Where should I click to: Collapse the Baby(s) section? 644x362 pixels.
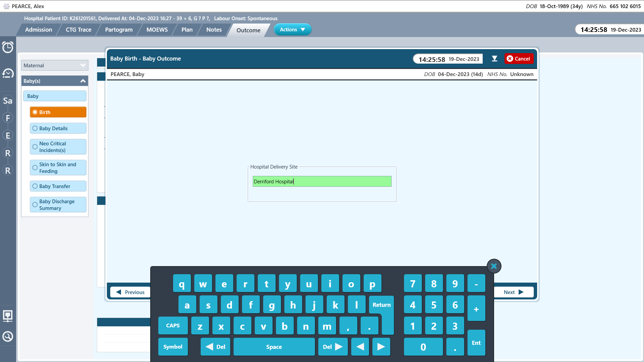click(55, 81)
